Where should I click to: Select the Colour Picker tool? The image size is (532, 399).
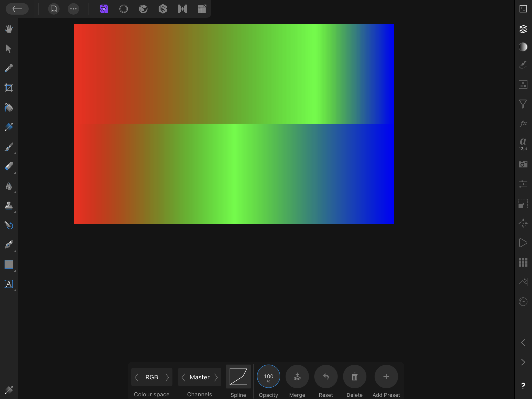click(9, 68)
